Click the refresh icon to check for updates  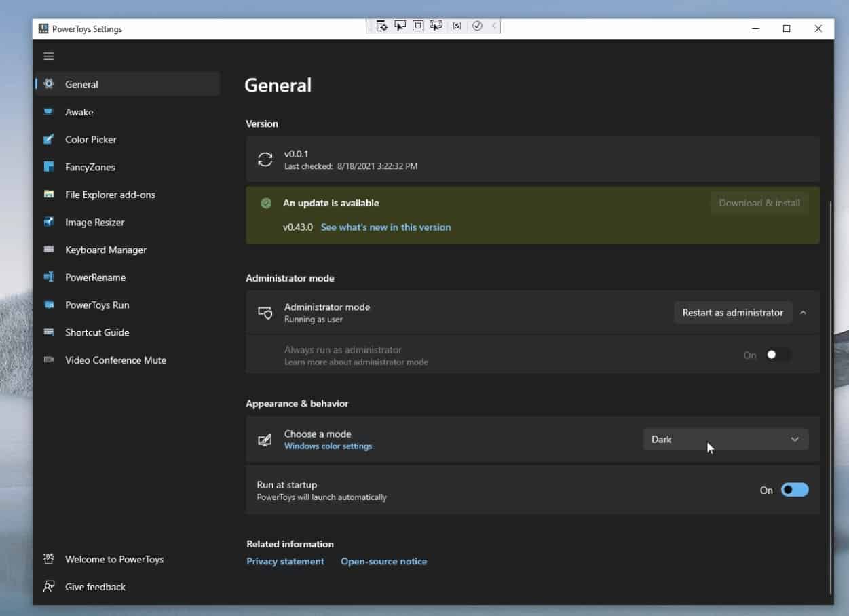coord(265,159)
